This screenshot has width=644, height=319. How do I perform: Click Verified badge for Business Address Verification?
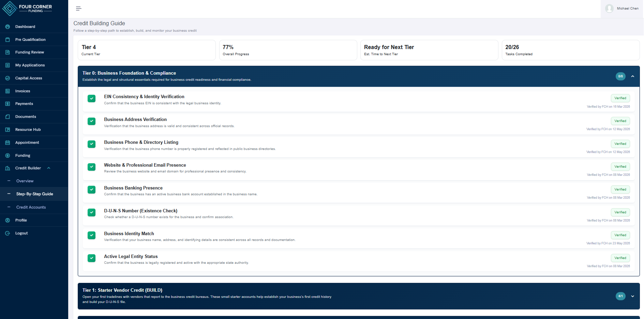pos(620,121)
